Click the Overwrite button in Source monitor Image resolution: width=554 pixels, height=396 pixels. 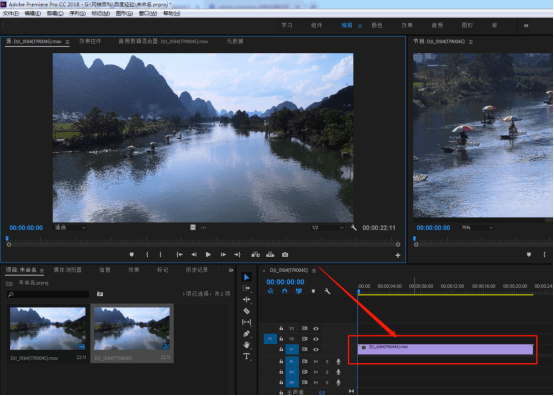click(270, 254)
